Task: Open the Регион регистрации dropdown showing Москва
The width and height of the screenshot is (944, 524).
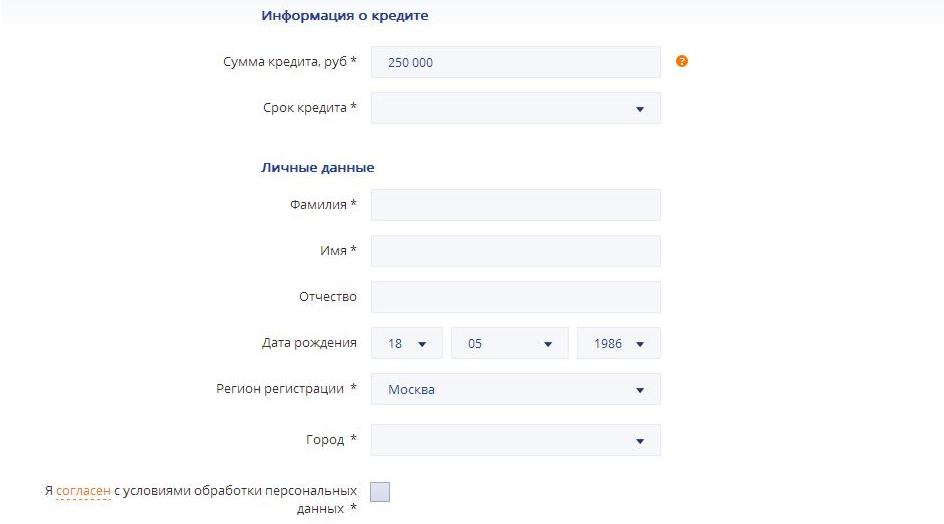Action: [x=515, y=389]
